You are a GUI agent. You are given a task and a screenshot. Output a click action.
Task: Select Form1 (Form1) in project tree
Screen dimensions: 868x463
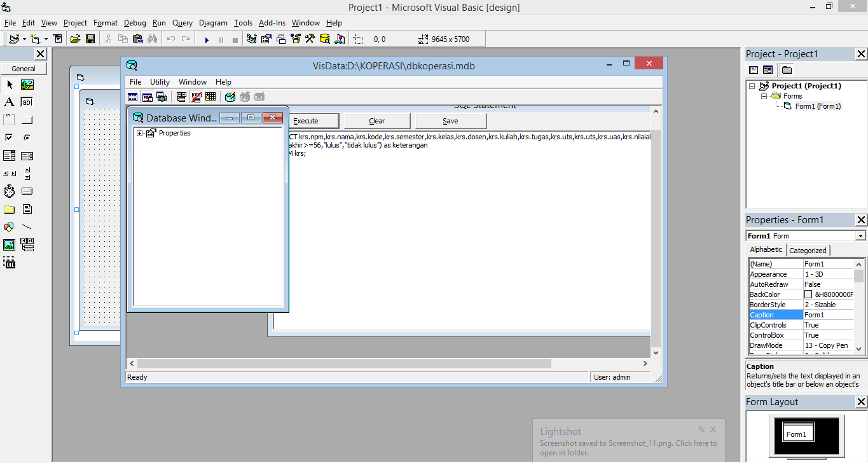point(818,106)
